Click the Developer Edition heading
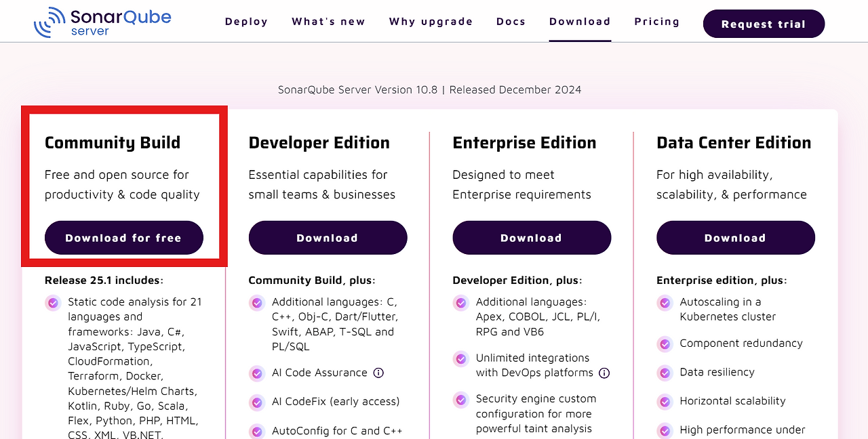Image resolution: width=868 pixels, height=439 pixels. click(x=319, y=143)
